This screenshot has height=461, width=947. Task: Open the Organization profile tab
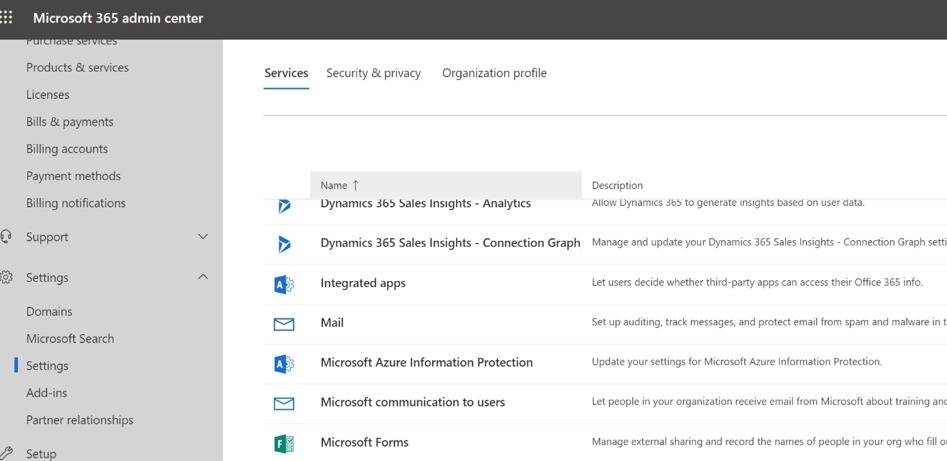coord(494,73)
